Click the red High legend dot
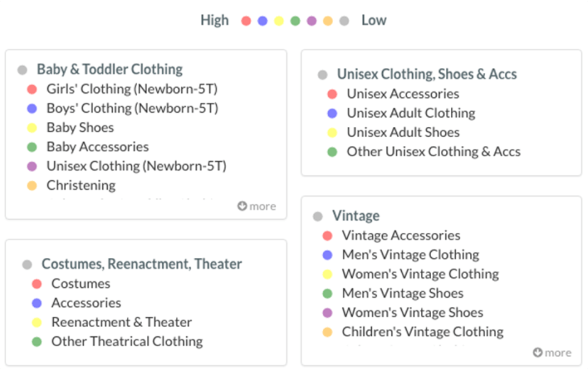Image resolution: width=588 pixels, height=370 pixels. click(246, 21)
